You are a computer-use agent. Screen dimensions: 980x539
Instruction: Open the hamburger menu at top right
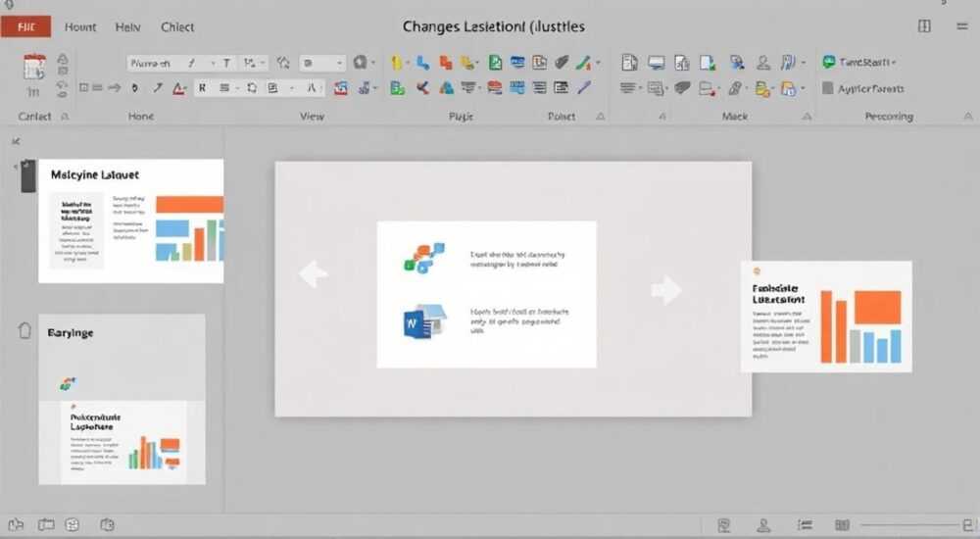pos(962,26)
